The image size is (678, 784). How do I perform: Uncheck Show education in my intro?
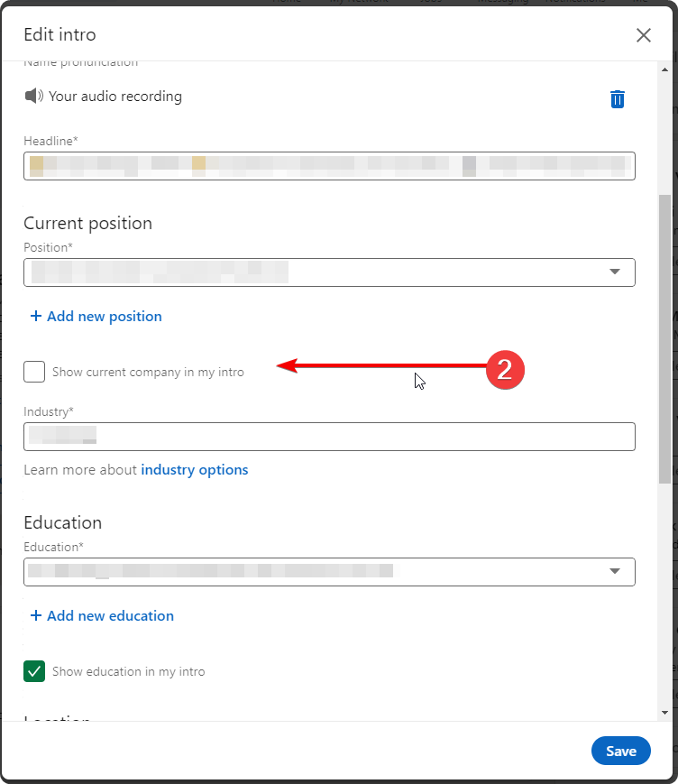(34, 671)
